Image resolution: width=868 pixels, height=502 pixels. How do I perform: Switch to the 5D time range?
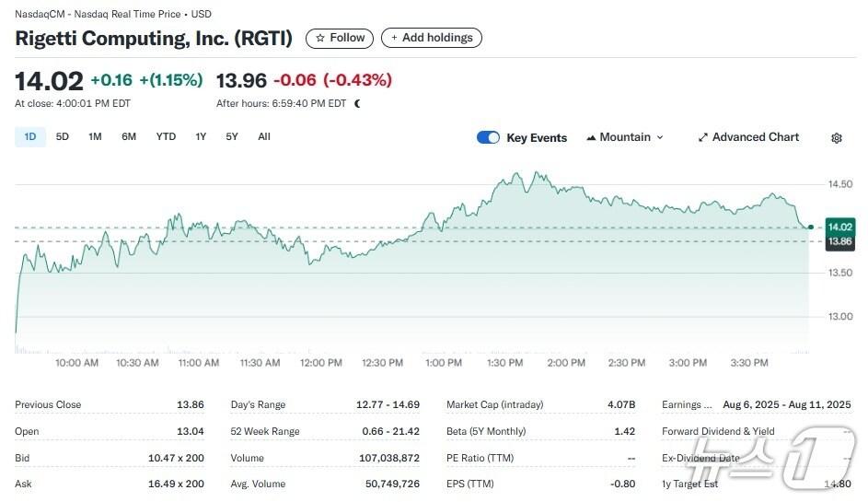click(x=63, y=137)
